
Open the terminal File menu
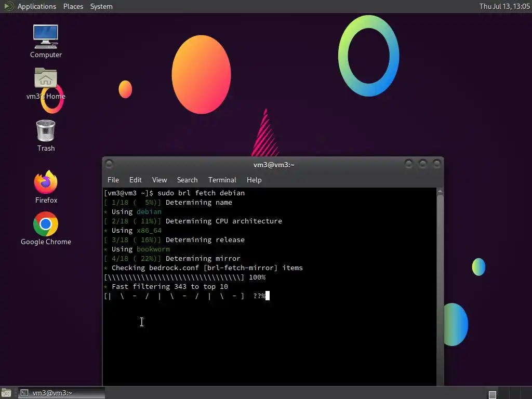coord(113,180)
